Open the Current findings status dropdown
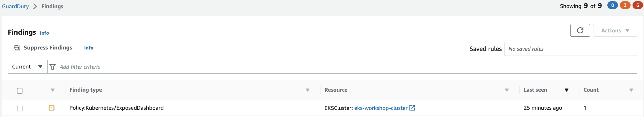The height and width of the screenshot is (117, 644). (x=27, y=67)
